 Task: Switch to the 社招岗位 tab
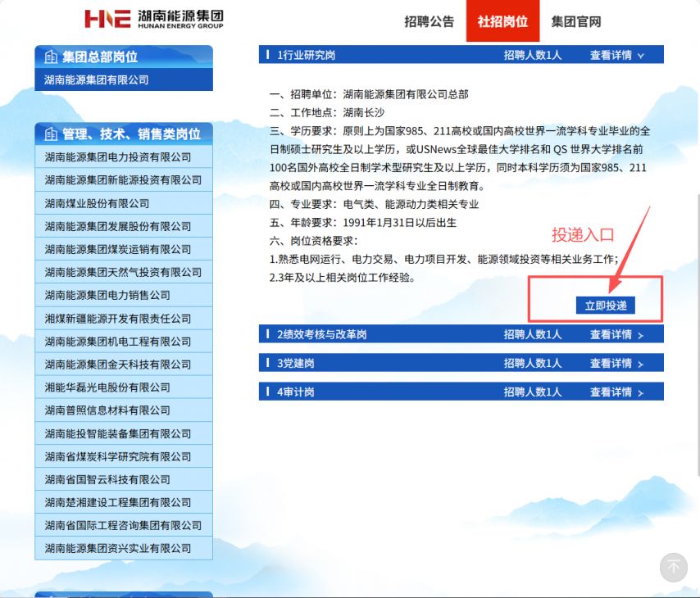tap(502, 21)
